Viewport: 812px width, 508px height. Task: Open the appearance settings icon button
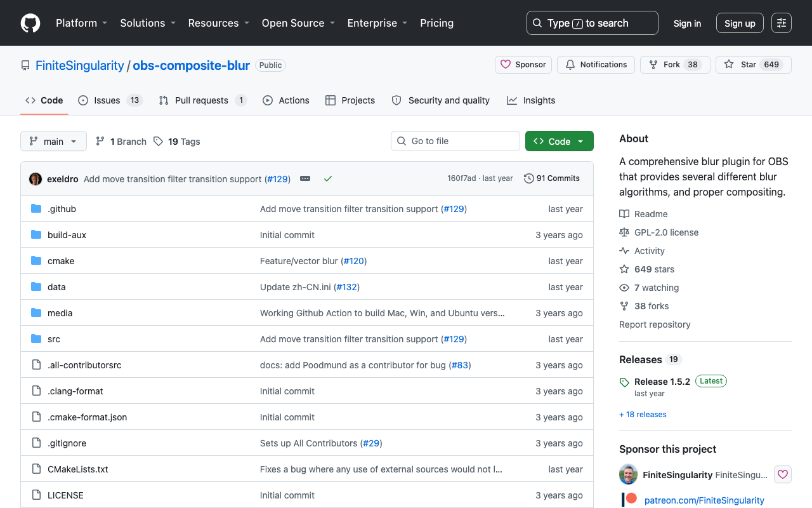click(782, 23)
